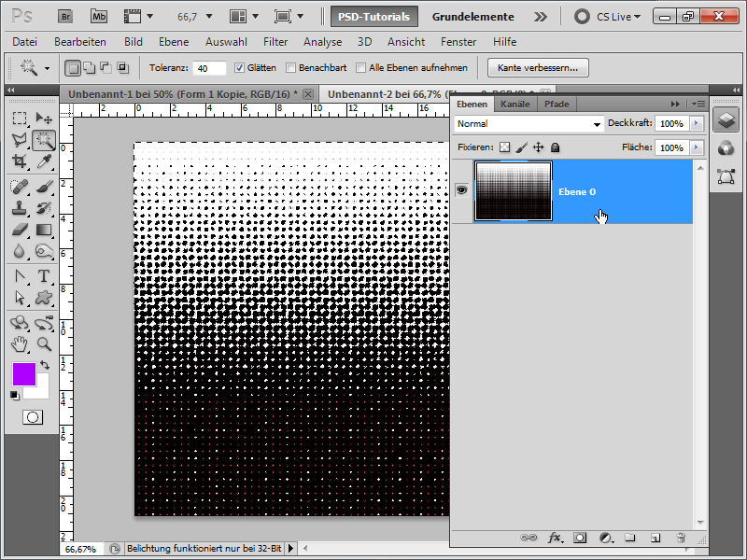
Task: Select the Magic Wand tool in toolbox
Action: (44, 140)
